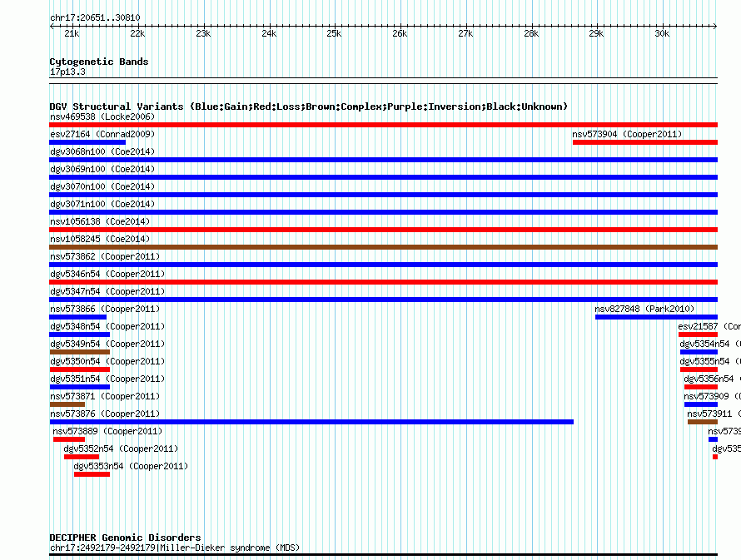Click the nsv573871 brown complex bar
741x560 pixels.
(67, 404)
